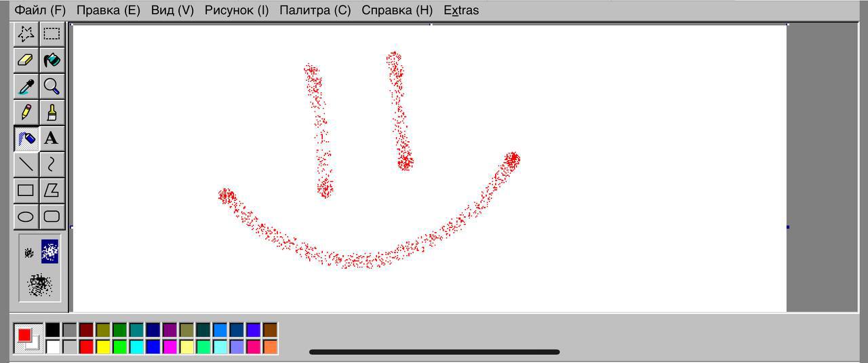Choose the largest airbrush spray size
This screenshot has height=363, width=868.
click(40, 285)
